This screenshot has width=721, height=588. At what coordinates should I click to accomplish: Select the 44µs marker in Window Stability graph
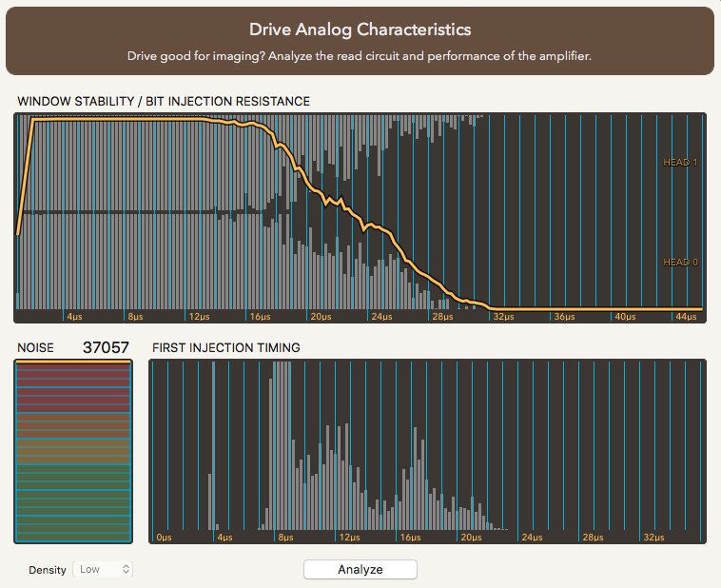[x=687, y=316]
